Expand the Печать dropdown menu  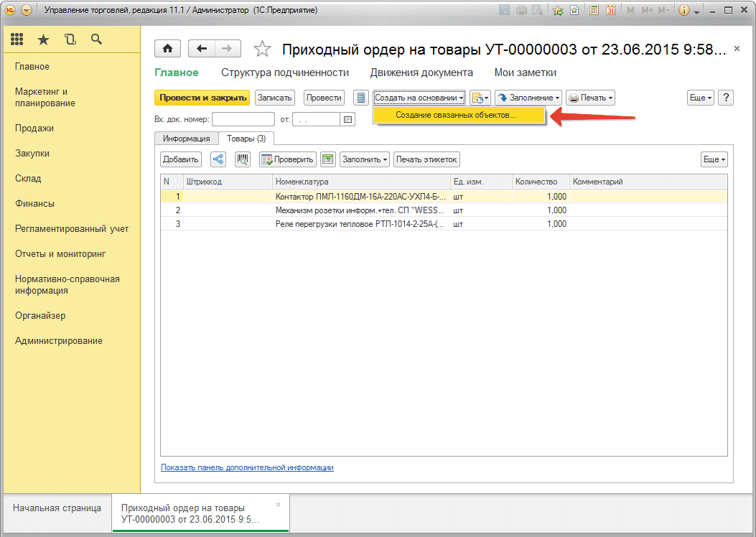[590, 98]
